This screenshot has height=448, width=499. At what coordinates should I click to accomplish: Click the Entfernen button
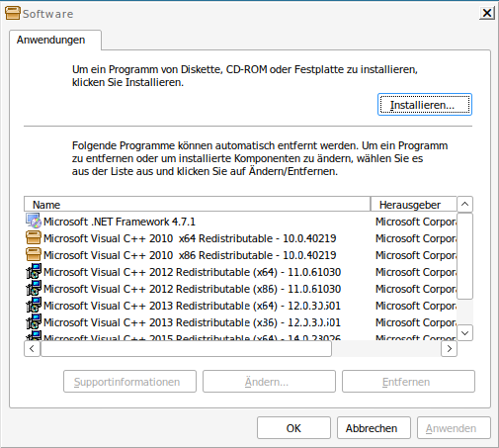pyautogui.click(x=408, y=382)
